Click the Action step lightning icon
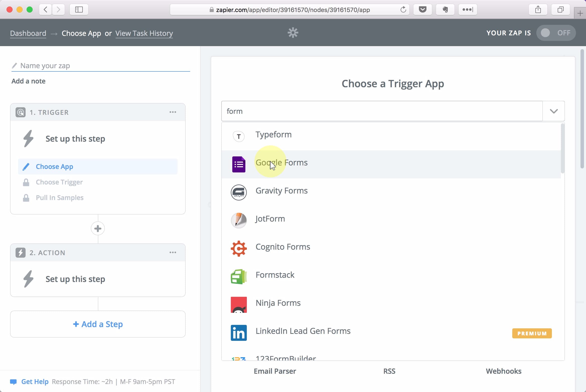The height and width of the screenshot is (392, 586). tap(21, 253)
